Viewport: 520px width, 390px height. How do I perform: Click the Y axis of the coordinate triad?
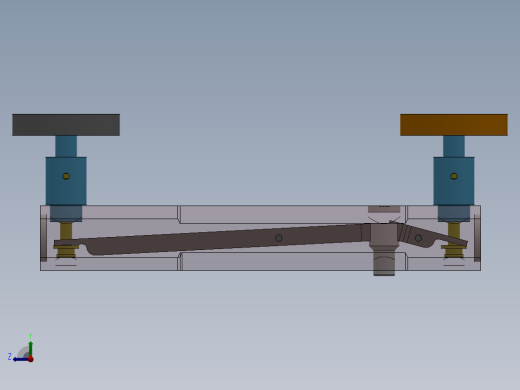tap(30, 348)
